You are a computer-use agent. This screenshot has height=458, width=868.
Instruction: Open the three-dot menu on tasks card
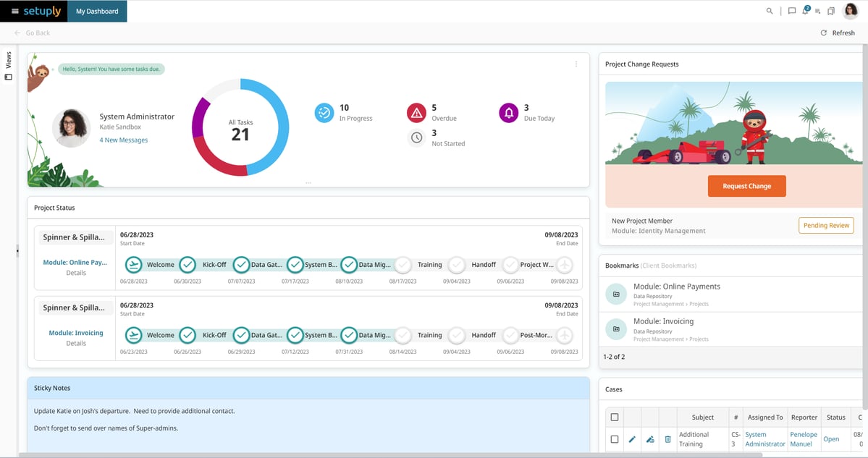click(576, 64)
